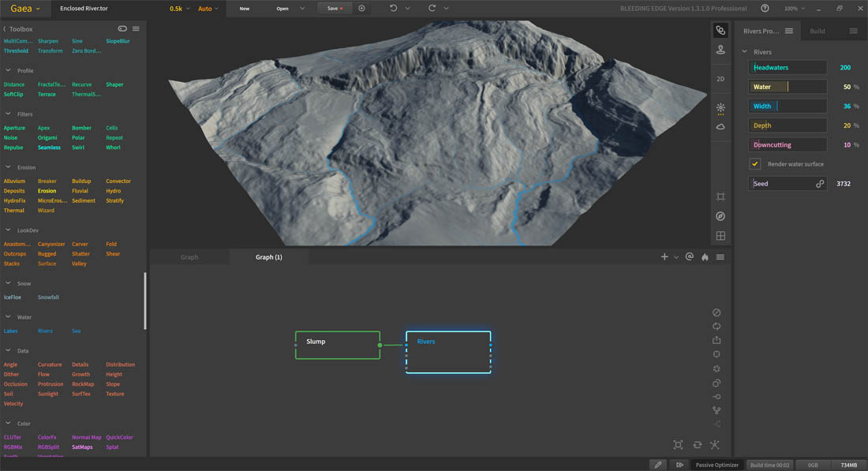The width and height of the screenshot is (868, 471).
Task: Toggle the Passive Optimizer status button
Action: click(x=716, y=465)
